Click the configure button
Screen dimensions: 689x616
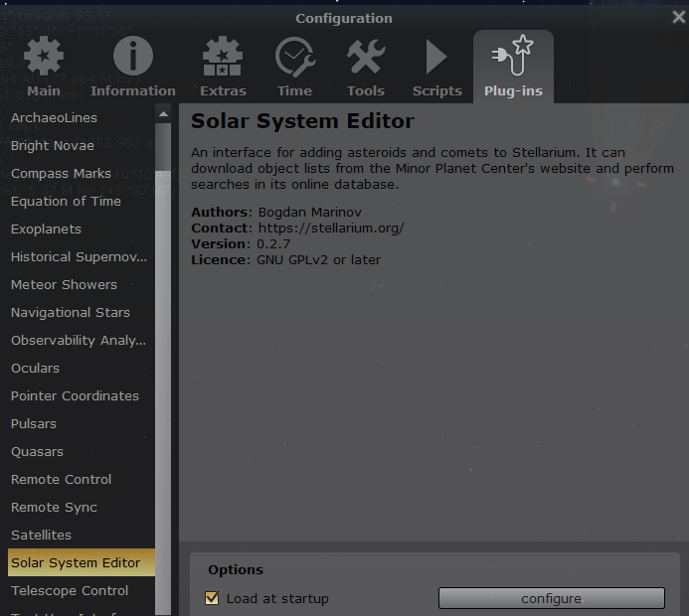click(552, 598)
